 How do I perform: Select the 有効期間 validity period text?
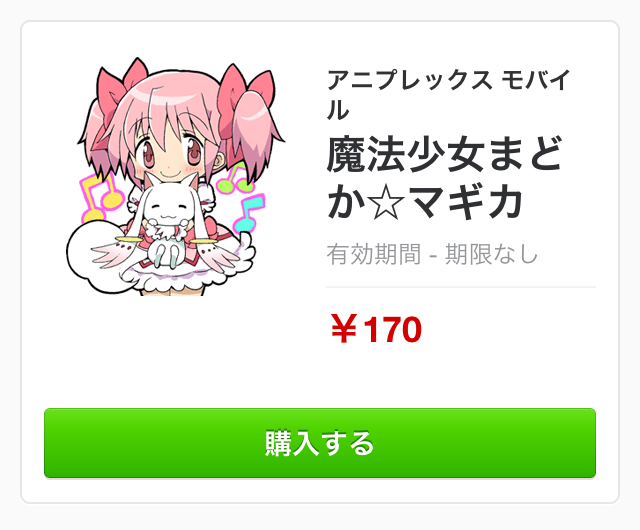[373, 254]
